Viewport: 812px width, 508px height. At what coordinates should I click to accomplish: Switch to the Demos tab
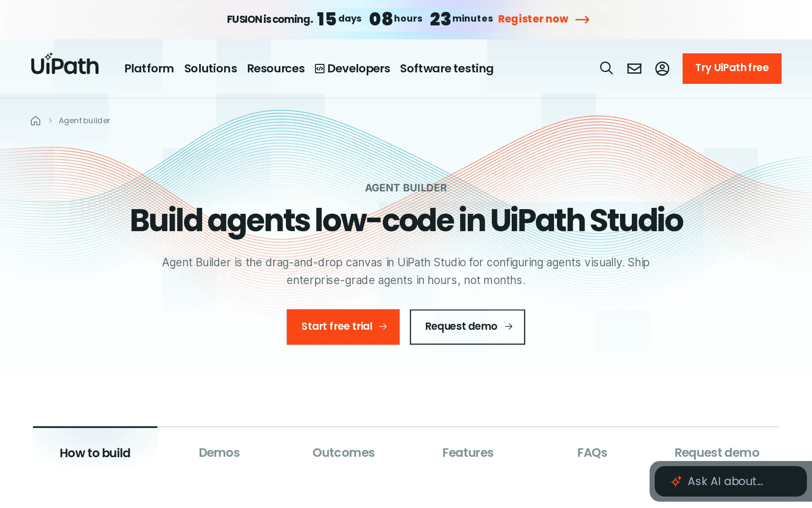point(219,453)
